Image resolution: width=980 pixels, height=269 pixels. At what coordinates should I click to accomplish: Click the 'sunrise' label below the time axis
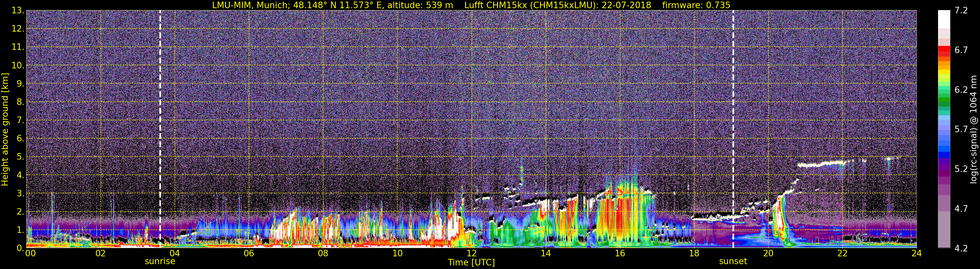tap(160, 262)
